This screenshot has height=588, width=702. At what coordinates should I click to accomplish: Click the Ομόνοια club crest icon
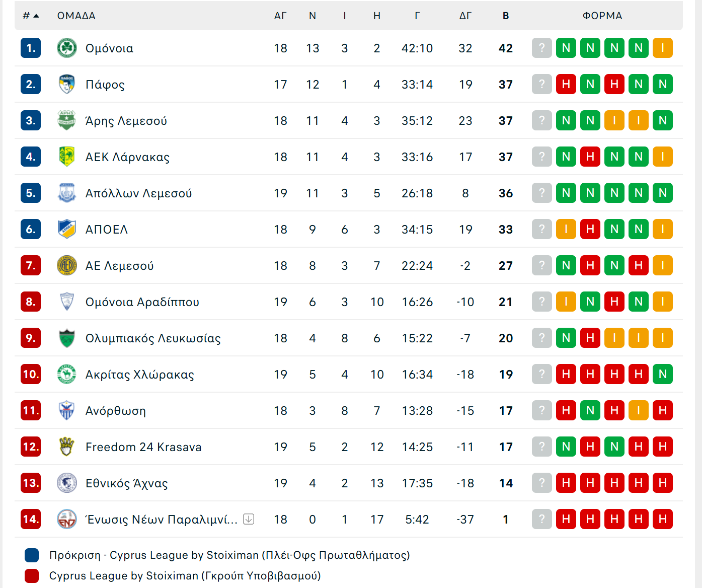(66, 48)
